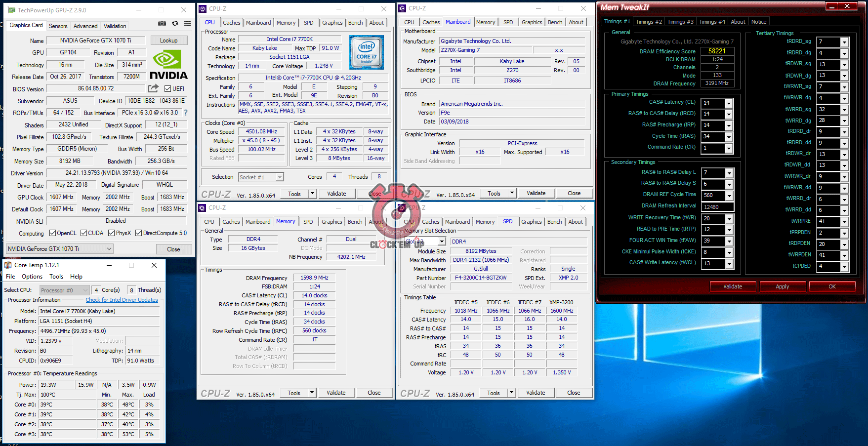Open the GPU-Z hamburger menu icon
Viewport: 868px width, 446px height.
(188, 23)
